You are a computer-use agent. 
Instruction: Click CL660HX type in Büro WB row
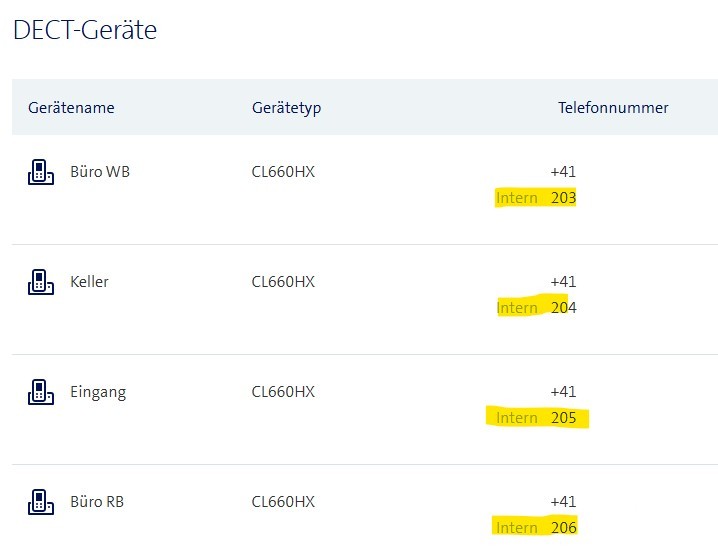pyautogui.click(x=283, y=172)
